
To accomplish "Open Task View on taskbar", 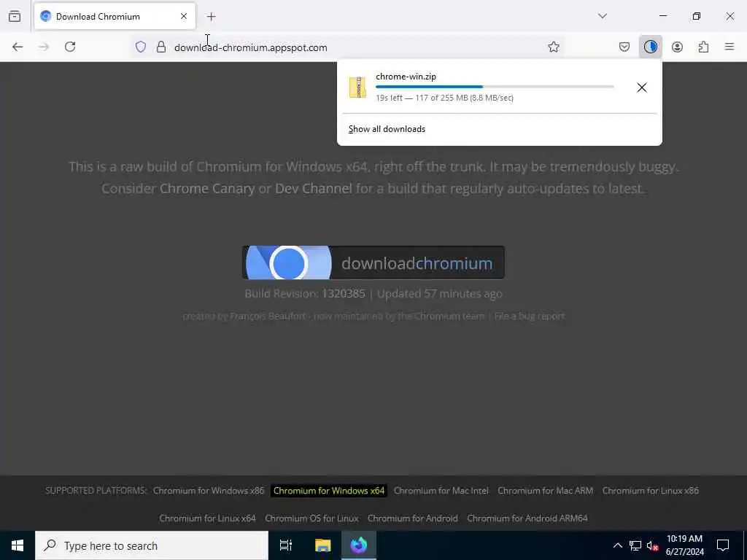I will point(286,545).
